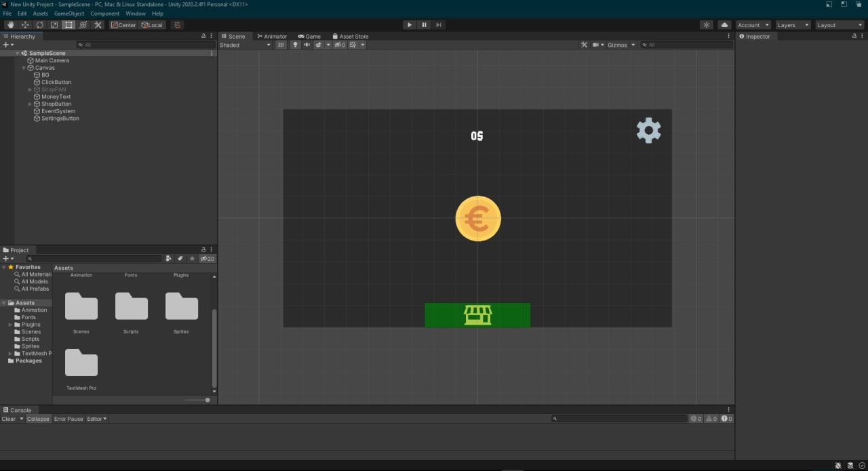Open the Layers dropdown

tap(793, 25)
